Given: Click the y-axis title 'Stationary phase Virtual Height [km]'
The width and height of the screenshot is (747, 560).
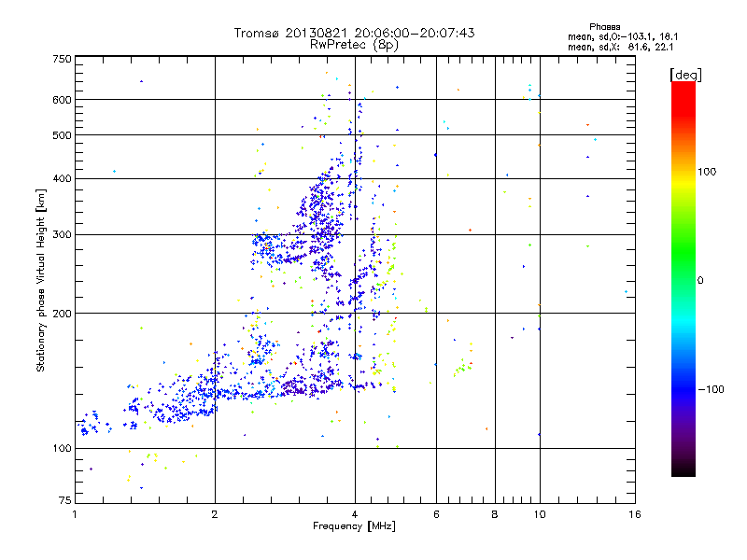Looking at the screenshot, I should pyautogui.click(x=40, y=280).
